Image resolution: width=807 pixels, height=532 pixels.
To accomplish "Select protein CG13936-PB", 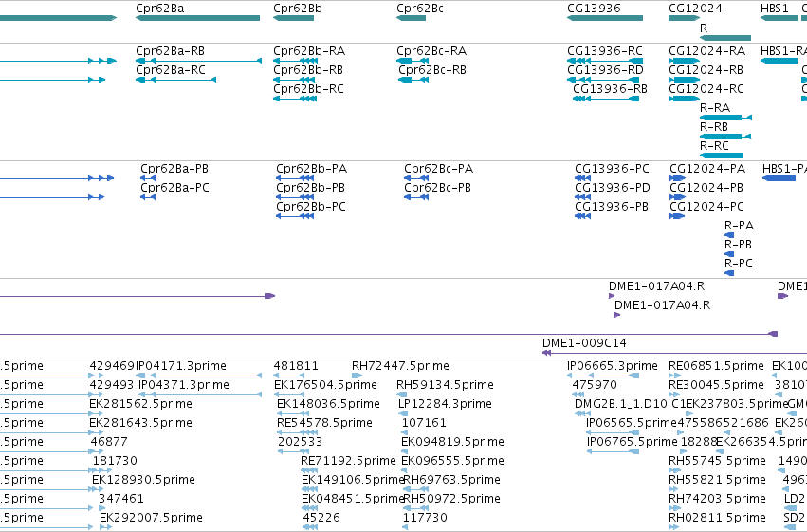I will point(582,216).
